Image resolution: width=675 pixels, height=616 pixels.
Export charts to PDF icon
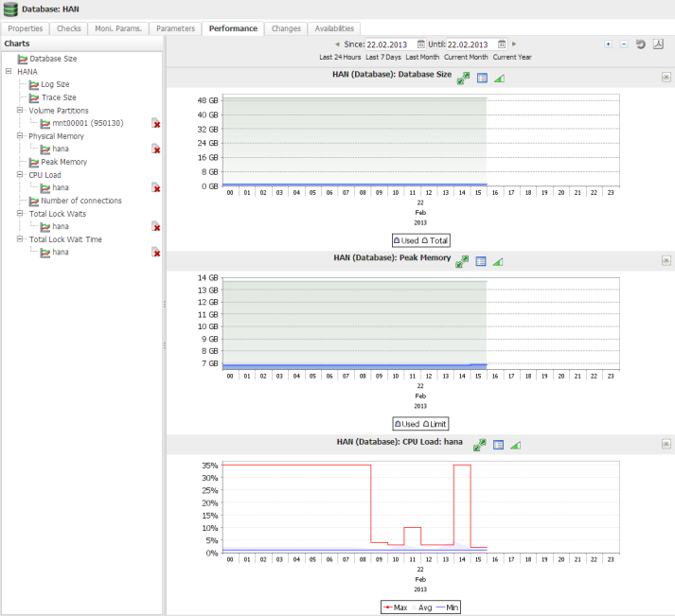(x=658, y=44)
